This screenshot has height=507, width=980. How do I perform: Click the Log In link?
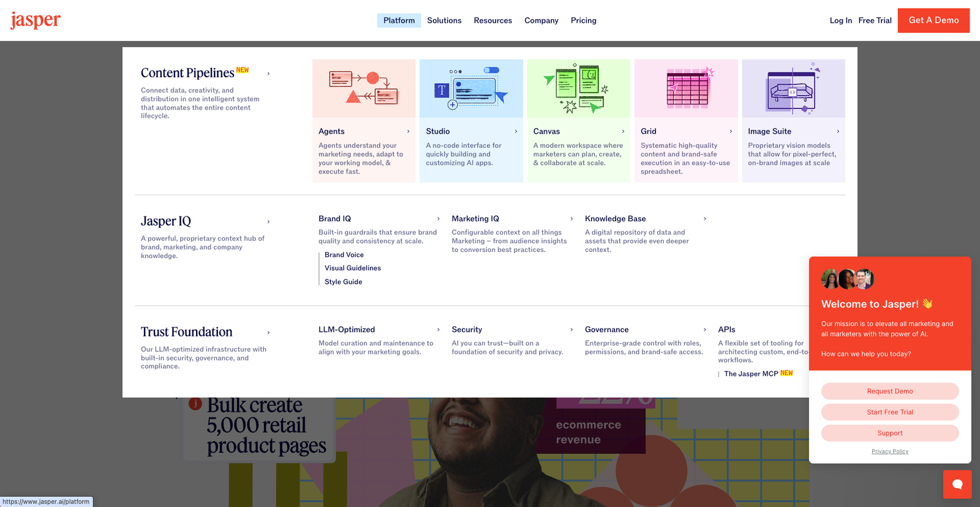pos(840,20)
